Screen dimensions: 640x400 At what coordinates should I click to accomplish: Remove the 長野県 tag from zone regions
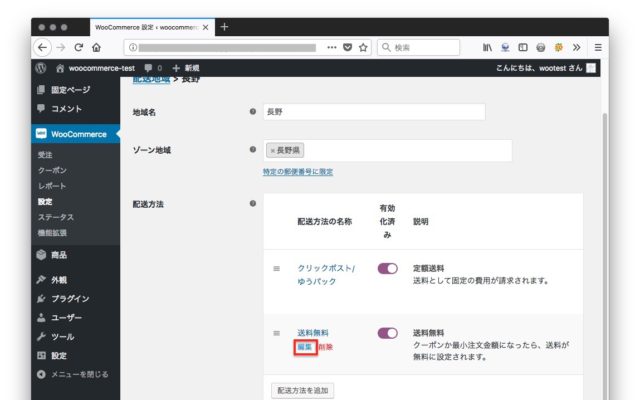pyautogui.click(x=272, y=150)
